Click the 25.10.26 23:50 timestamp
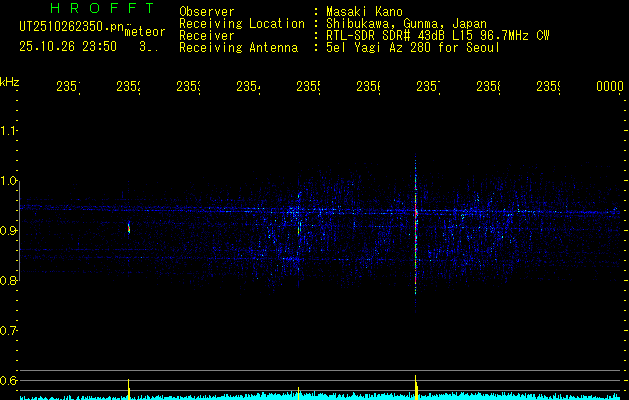 67,46
